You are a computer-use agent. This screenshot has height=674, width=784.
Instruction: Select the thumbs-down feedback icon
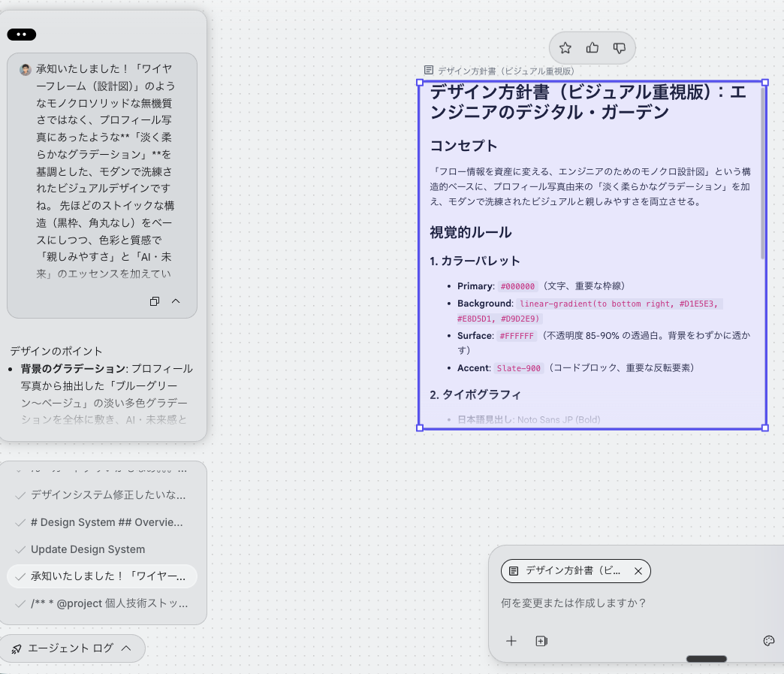click(x=619, y=47)
